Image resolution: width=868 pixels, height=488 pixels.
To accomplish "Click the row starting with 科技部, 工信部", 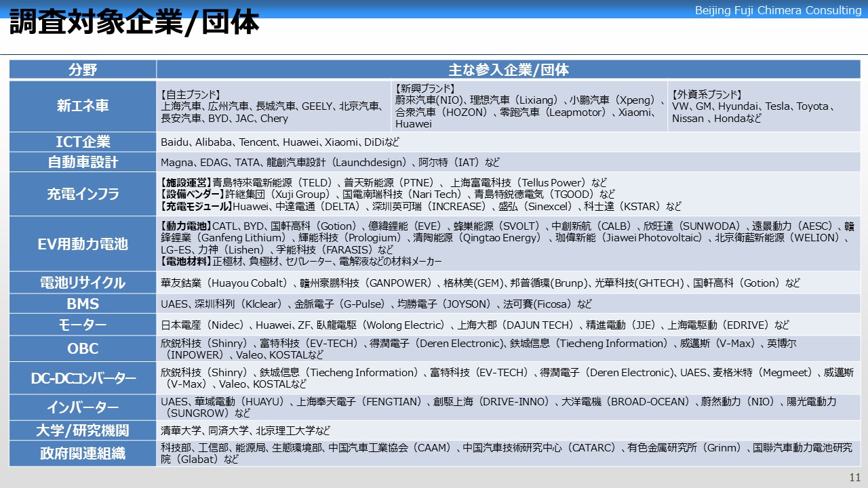I will tap(509, 453).
